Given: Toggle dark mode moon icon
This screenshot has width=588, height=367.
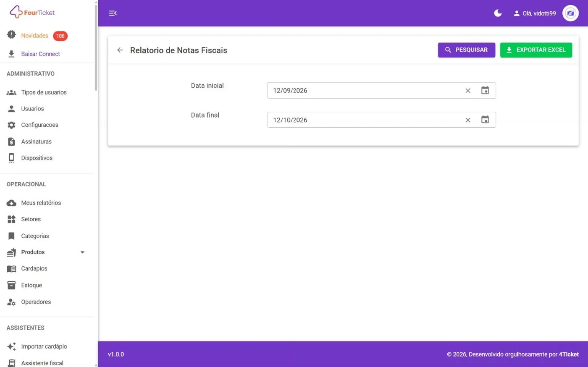Looking at the screenshot, I should (x=498, y=13).
